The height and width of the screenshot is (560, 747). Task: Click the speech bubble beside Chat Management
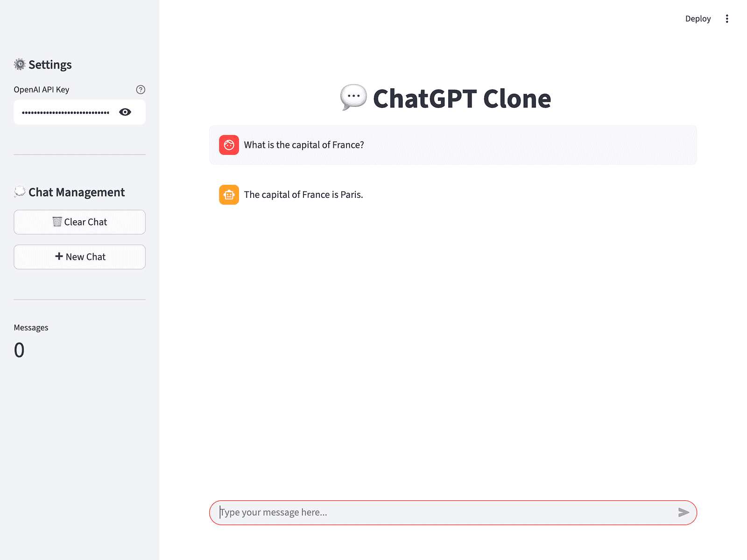20,191
